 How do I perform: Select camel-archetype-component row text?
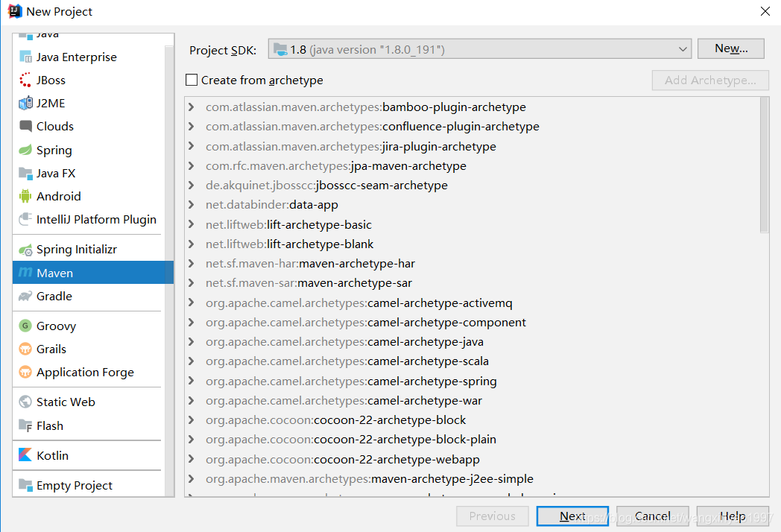pyautogui.click(x=366, y=323)
